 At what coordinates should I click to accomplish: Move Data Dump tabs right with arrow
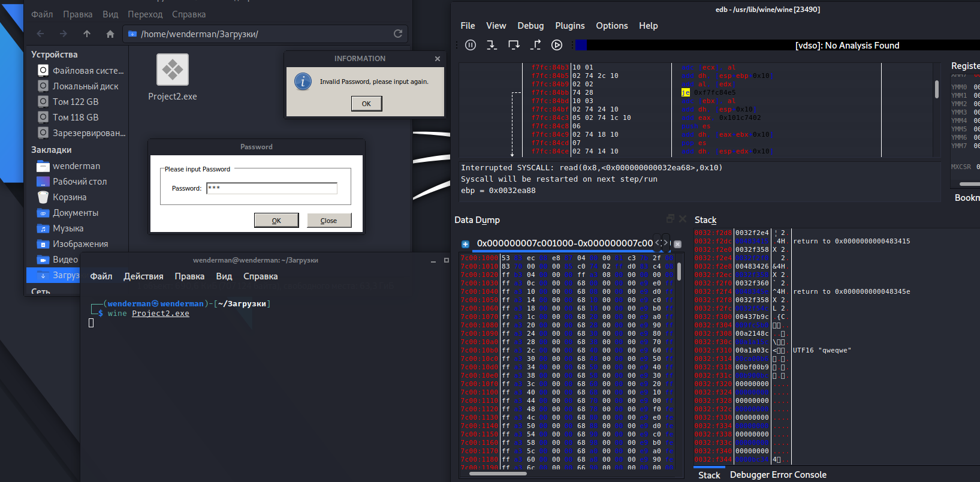[665, 243]
